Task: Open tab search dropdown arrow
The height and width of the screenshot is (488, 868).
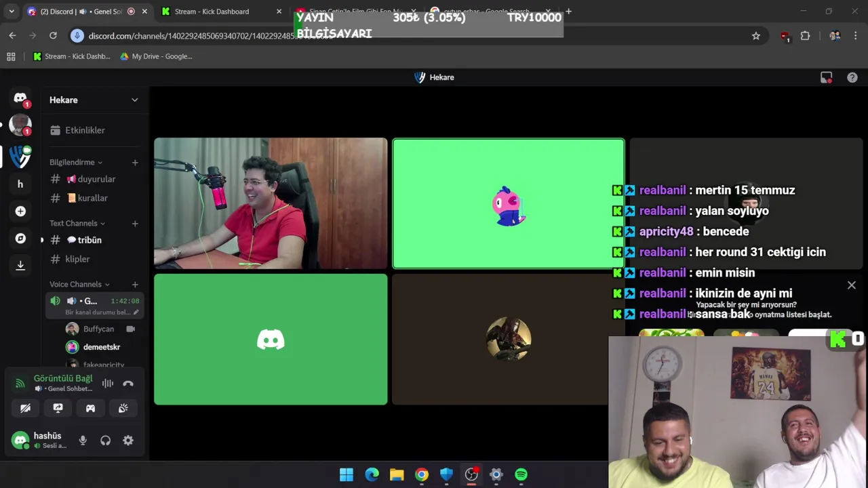Action: coord(12,12)
